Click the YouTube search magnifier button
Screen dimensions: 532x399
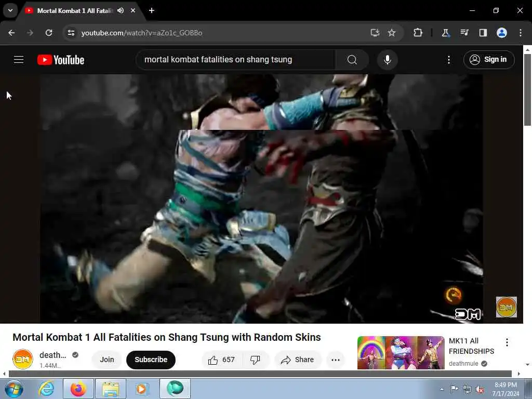coord(352,60)
